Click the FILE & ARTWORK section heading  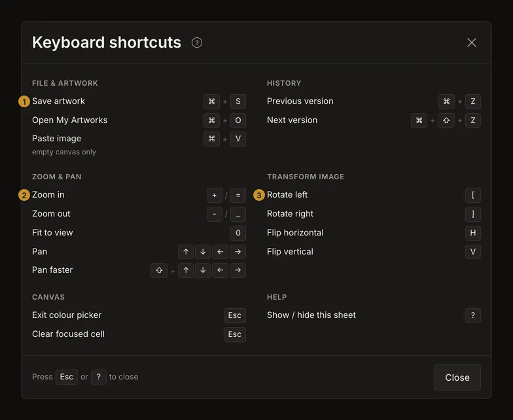[x=65, y=83]
